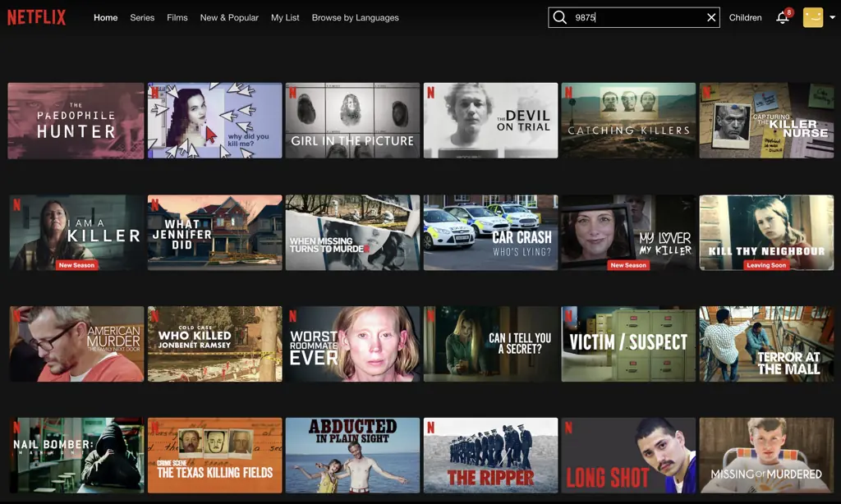Open the Series section
Viewport: 841px width, 504px height.
tap(141, 17)
